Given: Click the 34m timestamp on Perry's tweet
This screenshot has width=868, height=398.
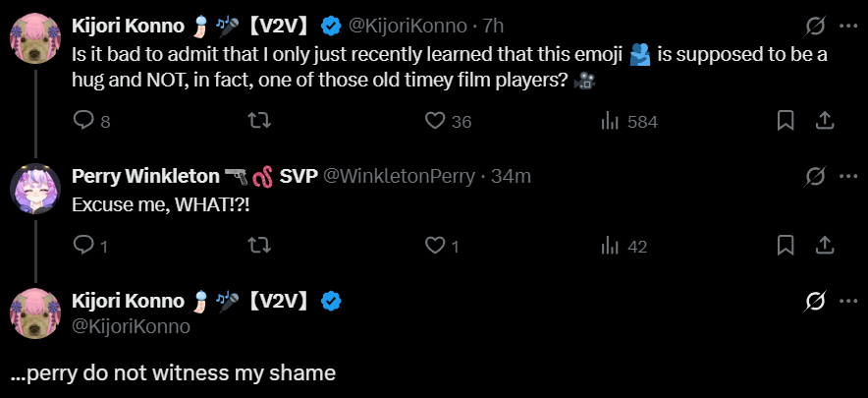Looking at the screenshot, I should tap(512, 176).
